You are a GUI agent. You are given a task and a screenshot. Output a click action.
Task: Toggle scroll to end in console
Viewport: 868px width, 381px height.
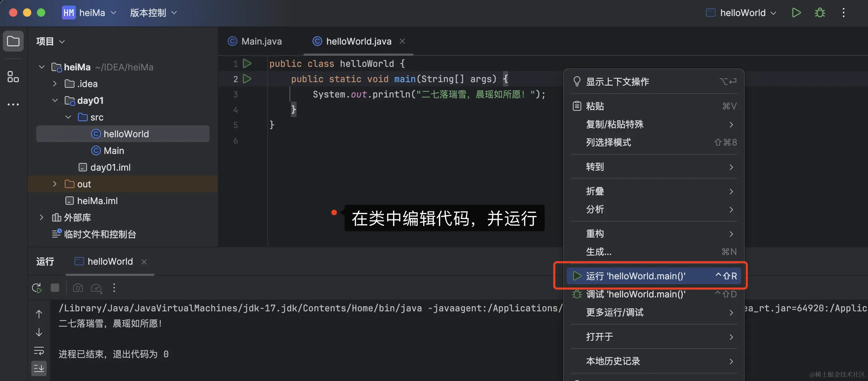pos(39,368)
